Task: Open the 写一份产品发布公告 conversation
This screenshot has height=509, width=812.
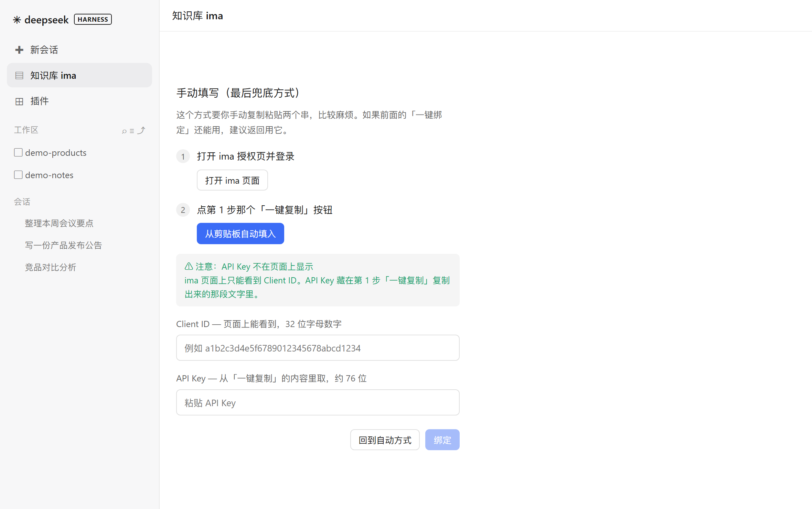Action: tap(64, 245)
